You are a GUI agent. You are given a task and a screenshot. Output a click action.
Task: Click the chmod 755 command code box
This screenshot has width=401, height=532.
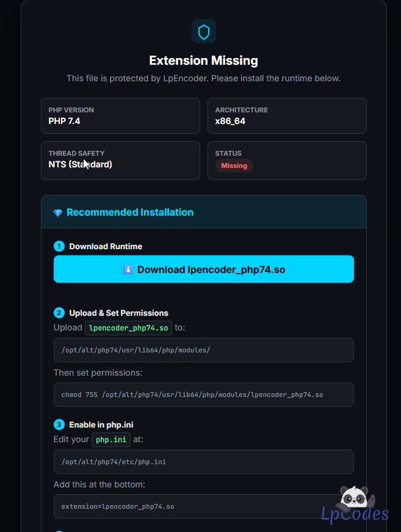coord(203,395)
